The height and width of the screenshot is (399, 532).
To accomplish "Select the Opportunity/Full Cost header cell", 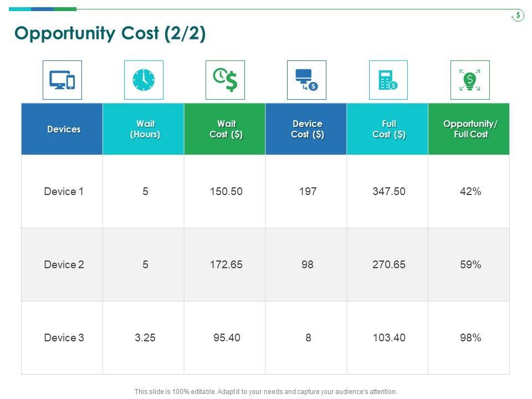I will click(470, 129).
